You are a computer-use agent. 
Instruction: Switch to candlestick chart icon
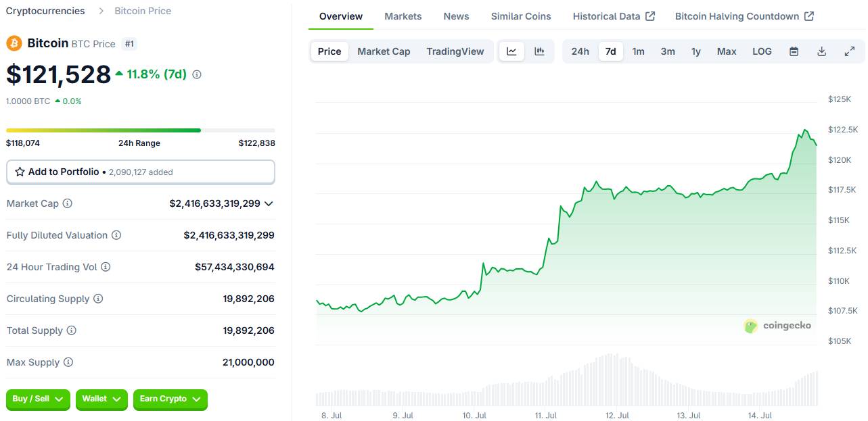coord(539,51)
